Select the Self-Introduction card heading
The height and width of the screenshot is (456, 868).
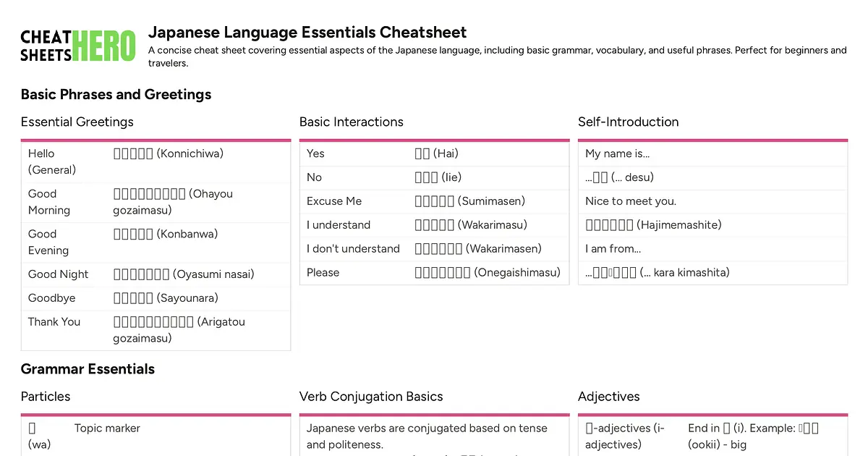pos(628,122)
